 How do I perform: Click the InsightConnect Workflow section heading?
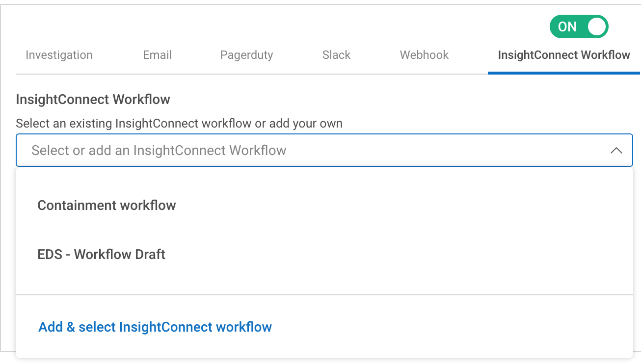pyautogui.click(x=93, y=99)
